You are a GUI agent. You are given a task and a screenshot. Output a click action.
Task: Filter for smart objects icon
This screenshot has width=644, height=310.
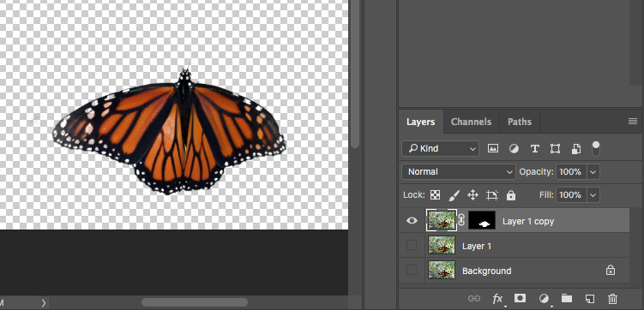[576, 148]
